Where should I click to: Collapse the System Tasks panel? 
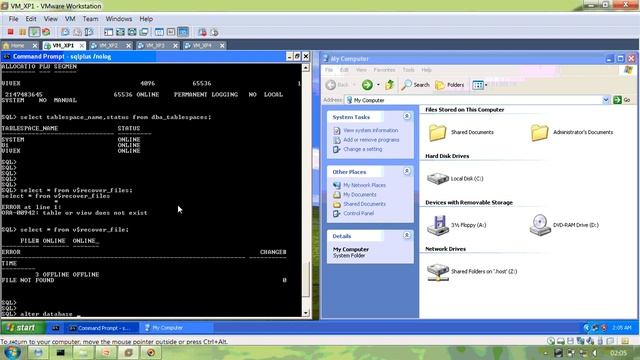pos(407,116)
